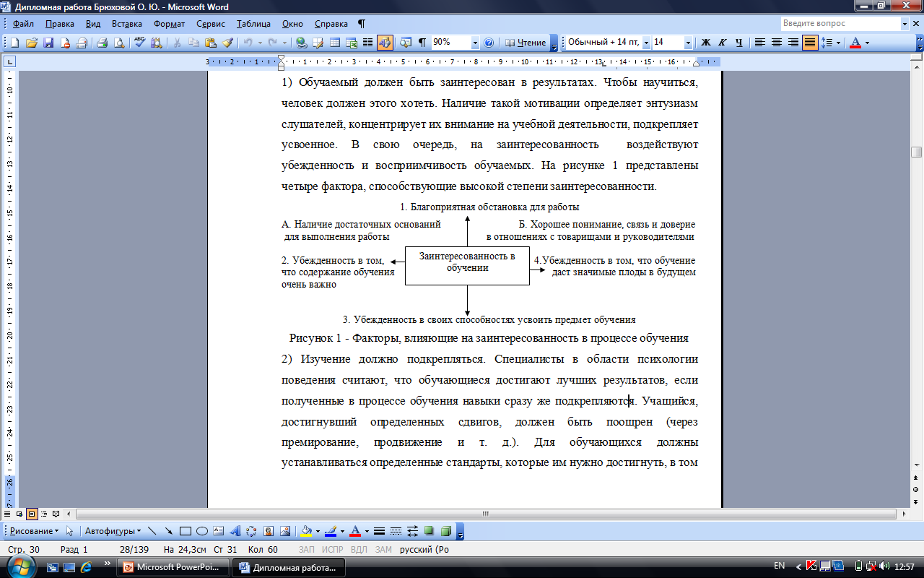Open the Правка menu
This screenshot has height=578, width=924.
tap(60, 24)
